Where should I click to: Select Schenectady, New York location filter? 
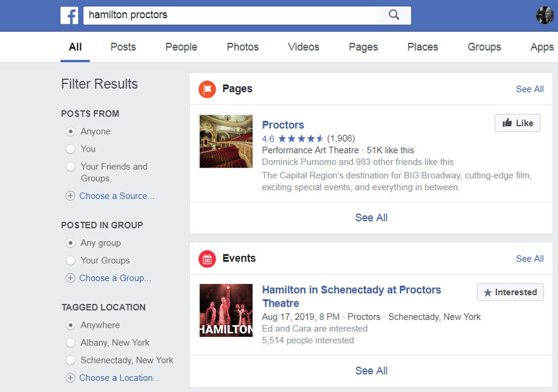coord(70,360)
